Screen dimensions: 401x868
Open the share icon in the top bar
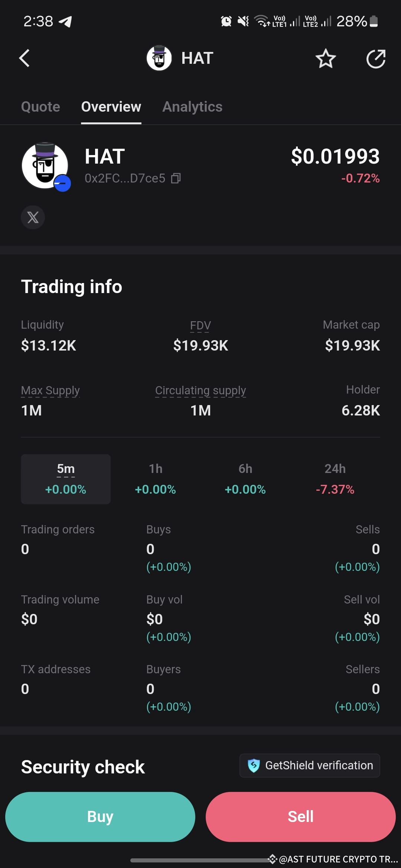(376, 58)
